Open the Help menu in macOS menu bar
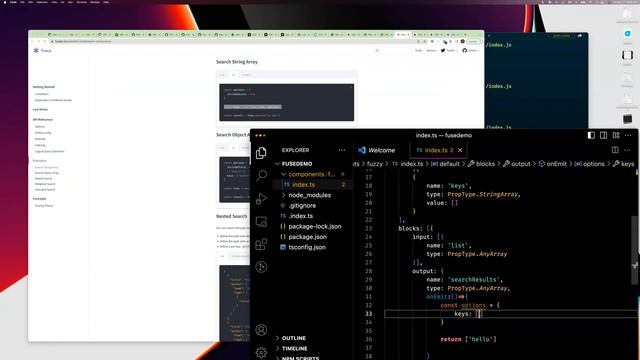The width and height of the screenshot is (640, 360). pos(106,2)
